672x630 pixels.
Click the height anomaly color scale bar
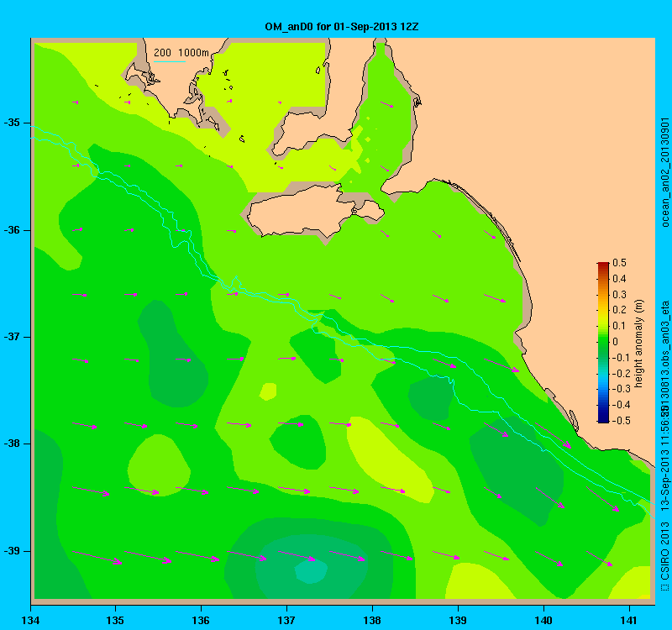point(603,342)
